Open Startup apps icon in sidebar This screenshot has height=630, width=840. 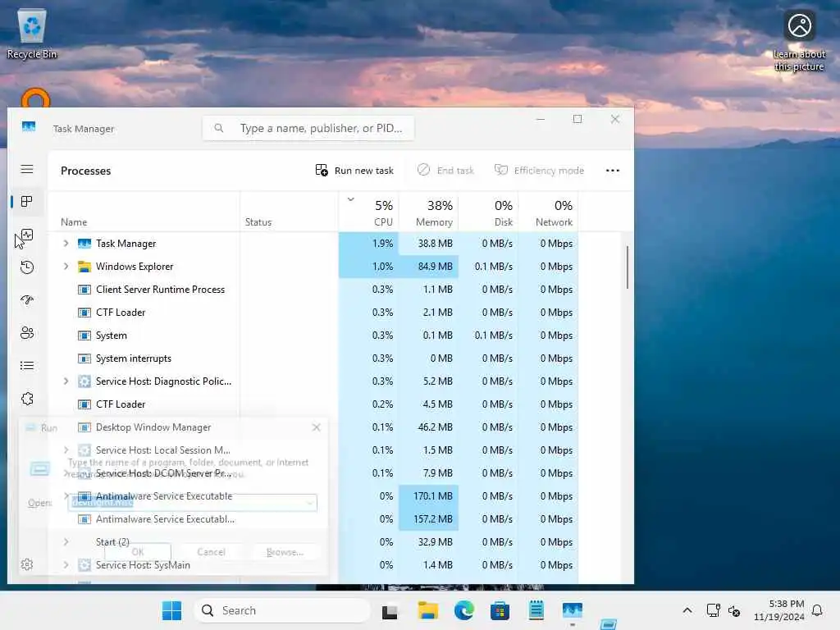(x=27, y=300)
